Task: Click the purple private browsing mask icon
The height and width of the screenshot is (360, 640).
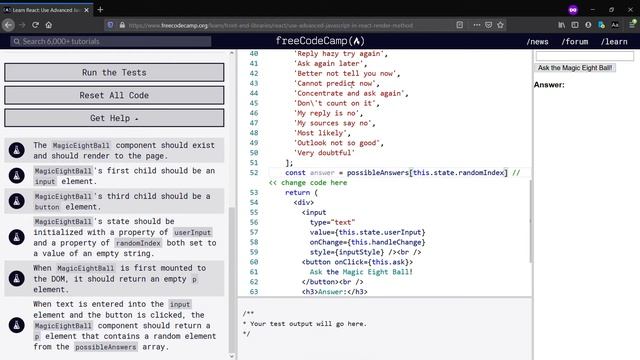Action: coord(573,10)
